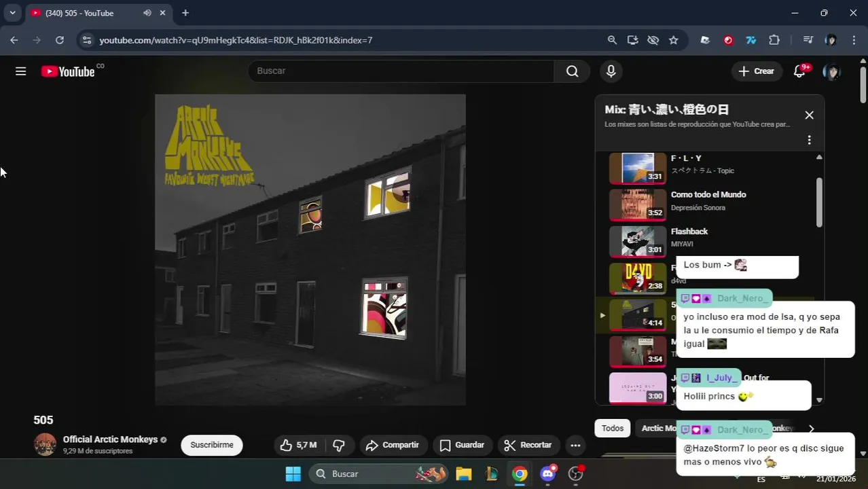Click the Arctic Monkeys album cover video
This screenshot has height=489, width=868.
tap(310, 250)
